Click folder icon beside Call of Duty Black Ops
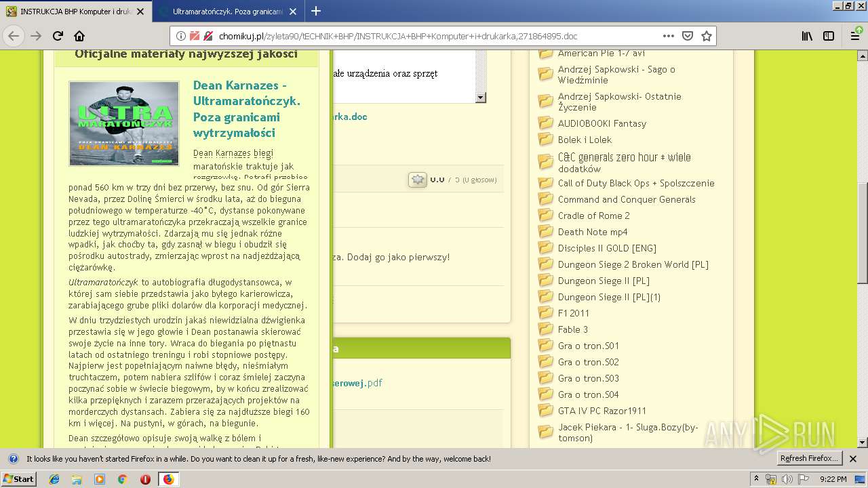Image resolution: width=868 pixels, height=488 pixels. click(x=546, y=183)
